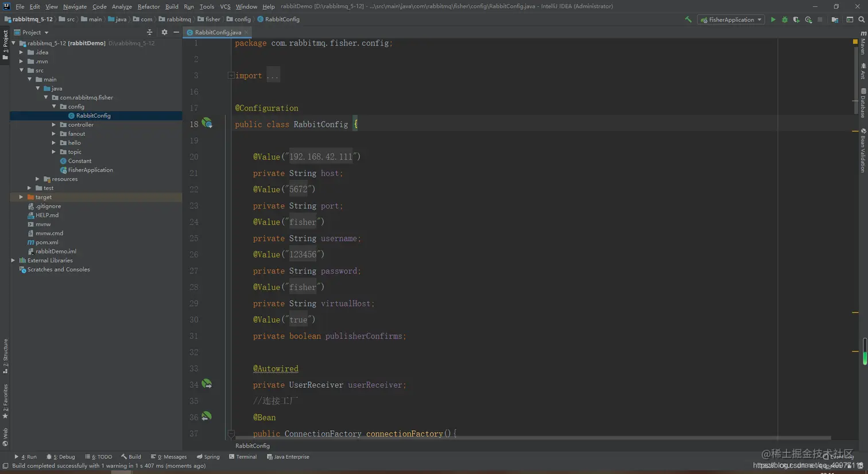Click gutter bean icon on line 18

coord(207,124)
